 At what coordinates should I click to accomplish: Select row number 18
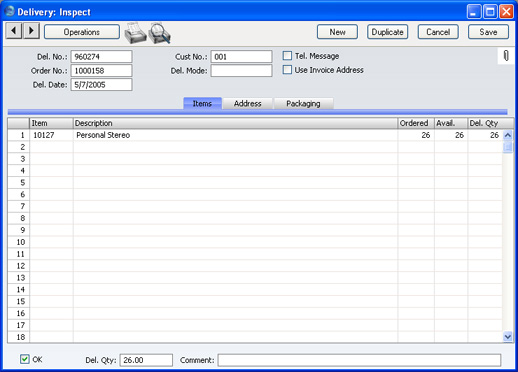[x=19, y=337]
